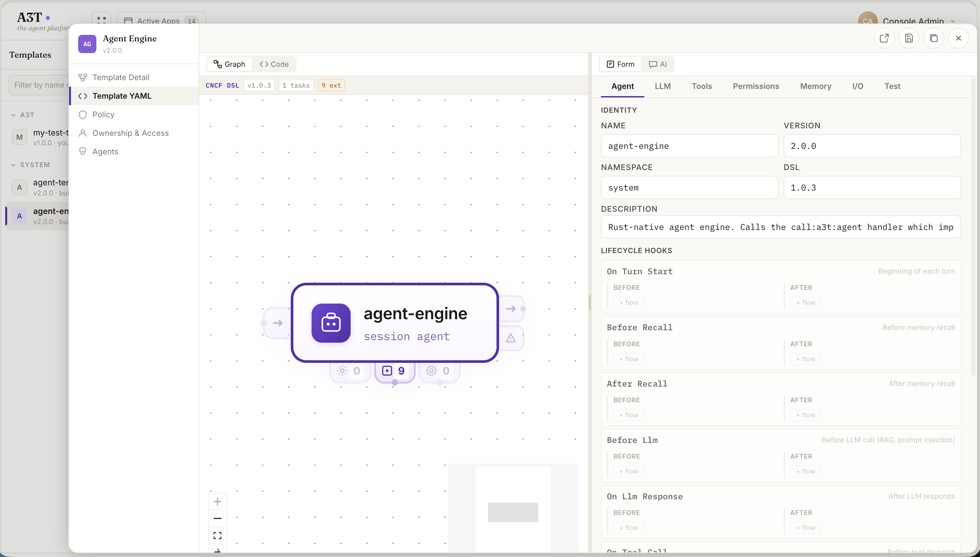Click the zoom out canvas button
The height and width of the screenshot is (557, 980).
click(217, 518)
